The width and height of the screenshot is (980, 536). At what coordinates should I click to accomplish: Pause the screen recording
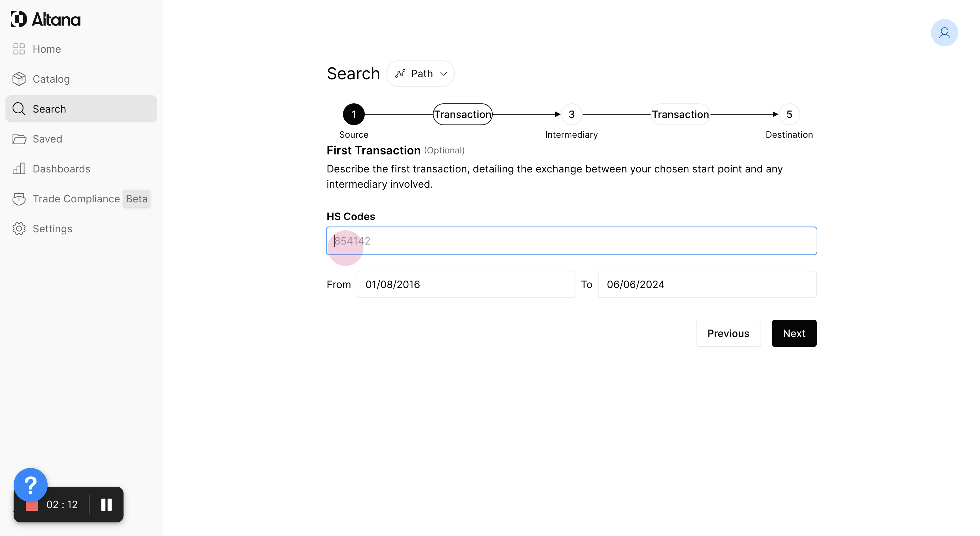(x=107, y=505)
